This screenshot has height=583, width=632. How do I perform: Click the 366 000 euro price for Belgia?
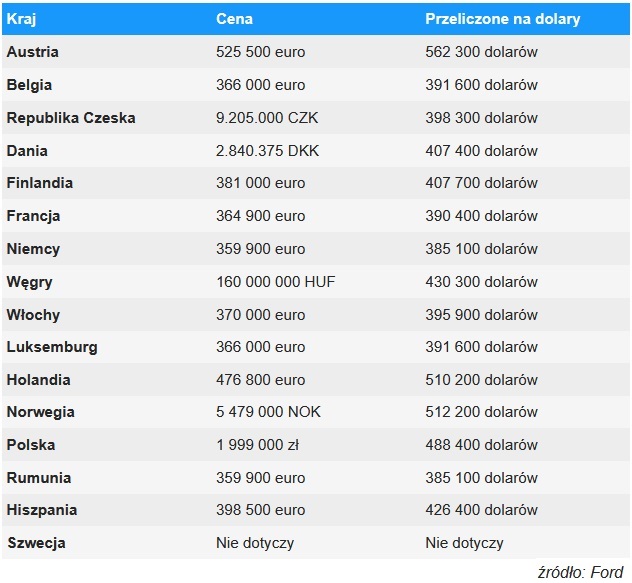[261, 85]
